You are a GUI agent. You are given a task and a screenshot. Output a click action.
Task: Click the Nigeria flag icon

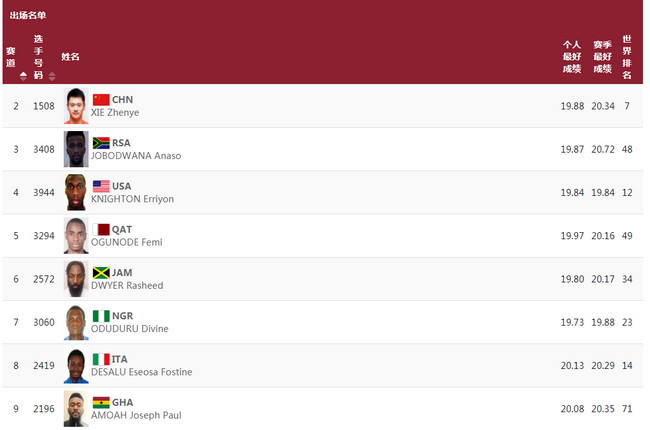click(x=101, y=316)
